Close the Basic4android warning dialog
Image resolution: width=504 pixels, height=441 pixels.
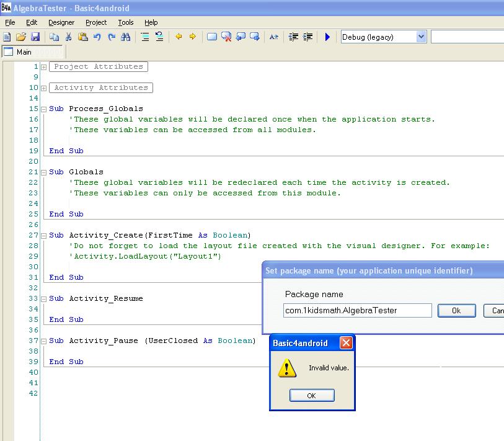point(346,343)
